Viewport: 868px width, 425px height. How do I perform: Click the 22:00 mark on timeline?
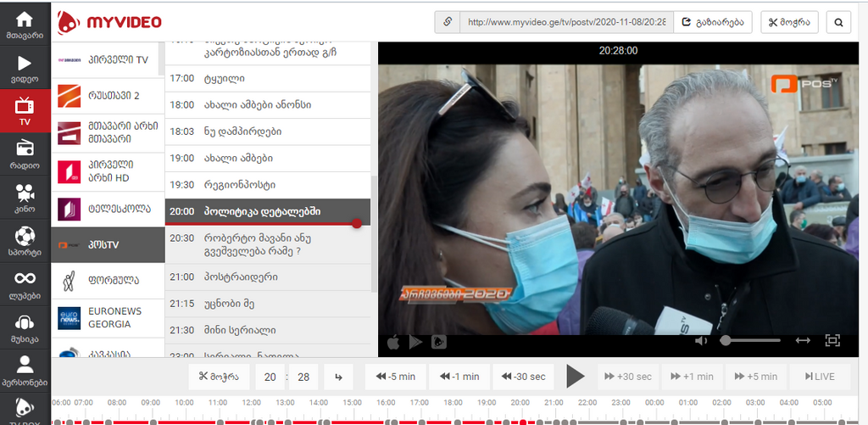587,402
